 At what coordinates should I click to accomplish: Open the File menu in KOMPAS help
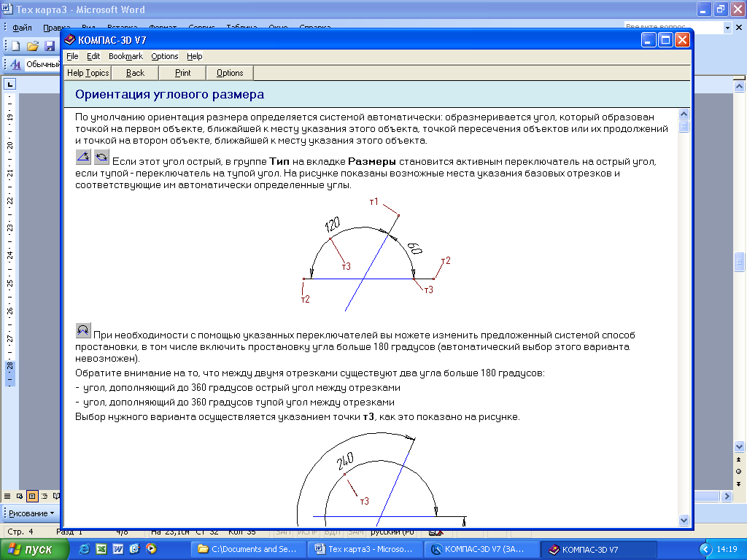[x=72, y=56]
